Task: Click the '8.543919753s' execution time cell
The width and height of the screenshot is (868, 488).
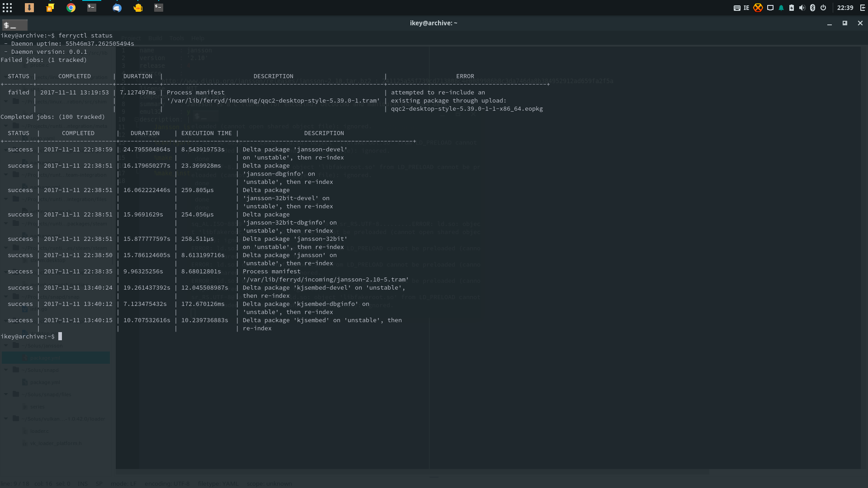Action: click(203, 150)
